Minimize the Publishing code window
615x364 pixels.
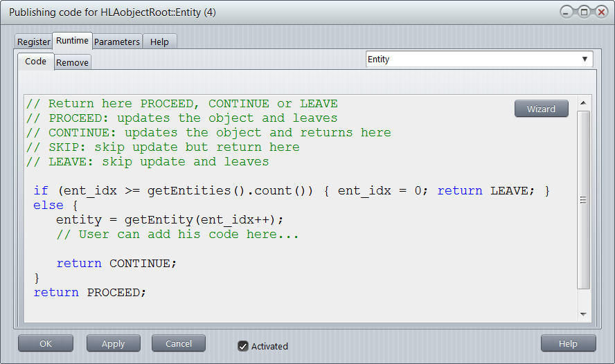tap(568, 12)
